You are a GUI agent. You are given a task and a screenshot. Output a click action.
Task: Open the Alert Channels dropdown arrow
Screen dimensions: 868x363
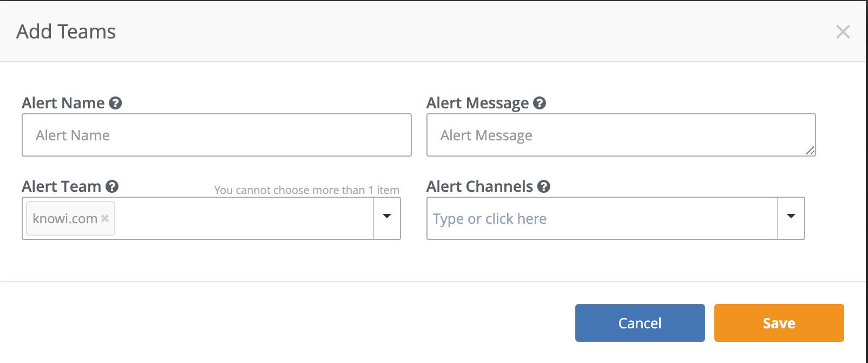click(x=791, y=218)
